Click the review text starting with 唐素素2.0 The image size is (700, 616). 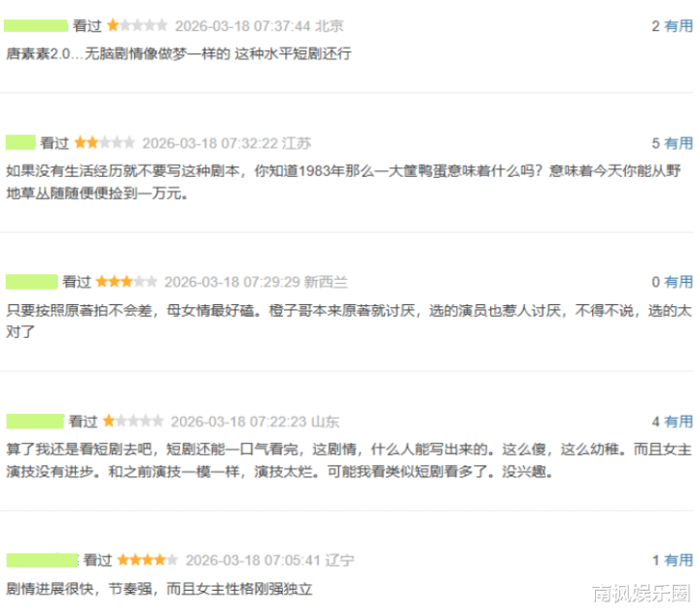click(x=179, y=54)
